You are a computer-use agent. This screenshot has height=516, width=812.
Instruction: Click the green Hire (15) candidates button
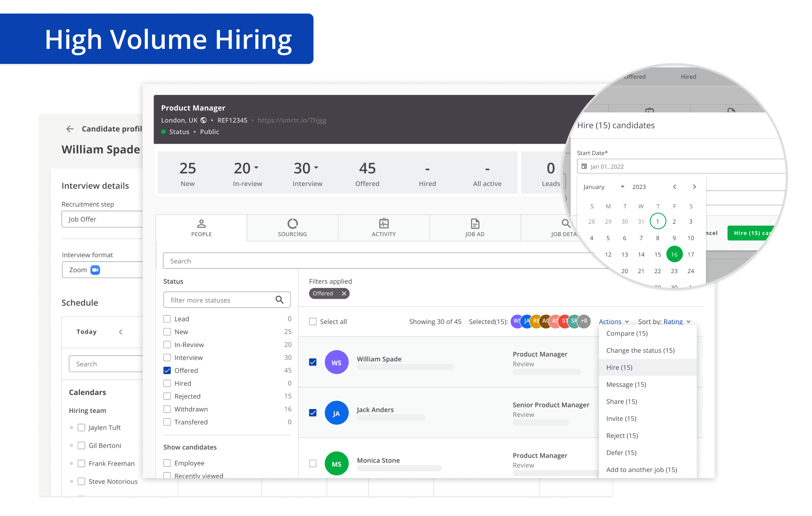pos(750,233)
